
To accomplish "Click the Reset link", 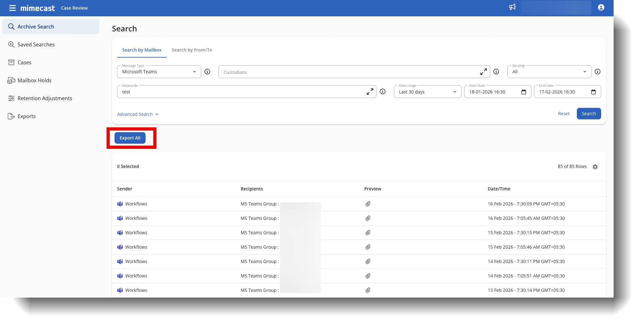I will pos(564,114).
